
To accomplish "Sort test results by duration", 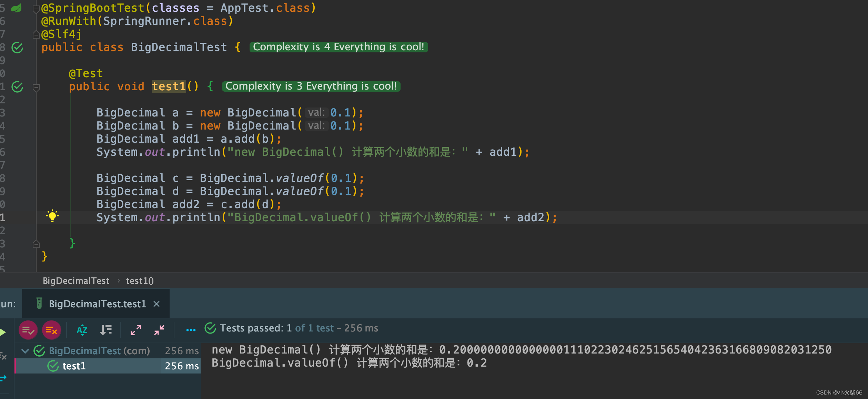I will [x=105, y=330].
